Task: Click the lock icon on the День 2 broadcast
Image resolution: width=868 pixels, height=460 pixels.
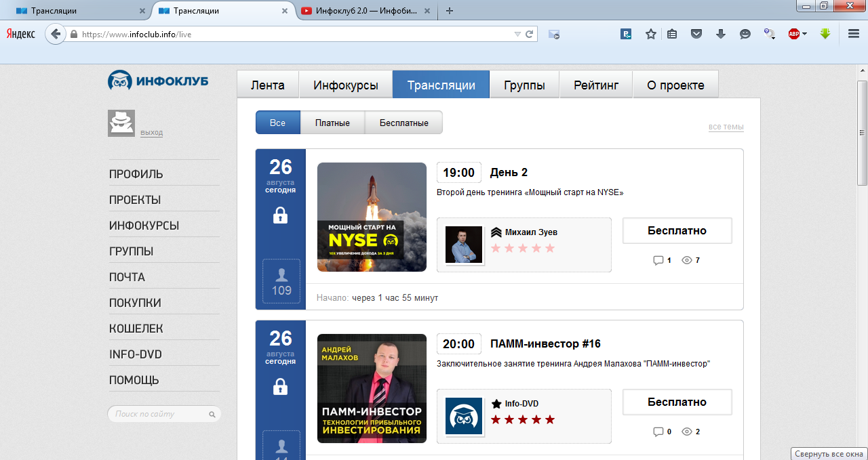Action: [x=280, y=215]
